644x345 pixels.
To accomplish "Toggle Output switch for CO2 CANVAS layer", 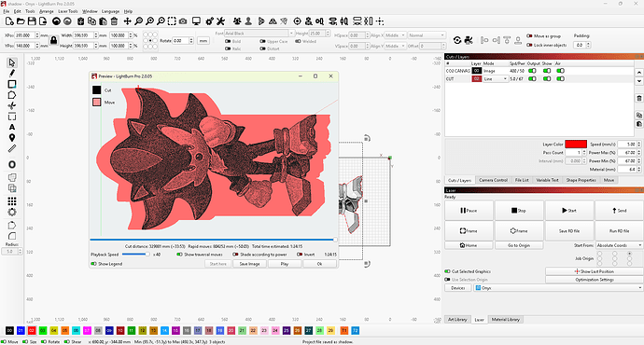I will [532, 71].
